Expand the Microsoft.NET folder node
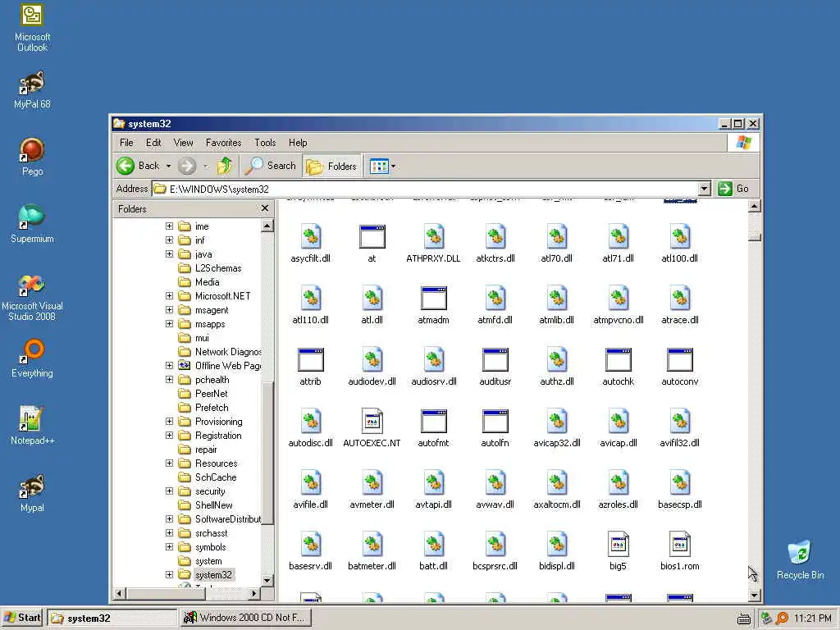 169,295
